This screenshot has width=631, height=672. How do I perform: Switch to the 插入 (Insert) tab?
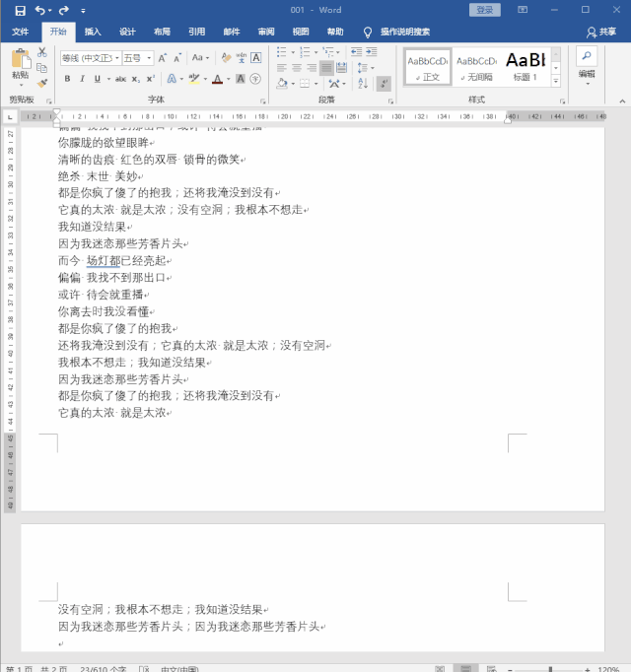[x=93, y=32]
